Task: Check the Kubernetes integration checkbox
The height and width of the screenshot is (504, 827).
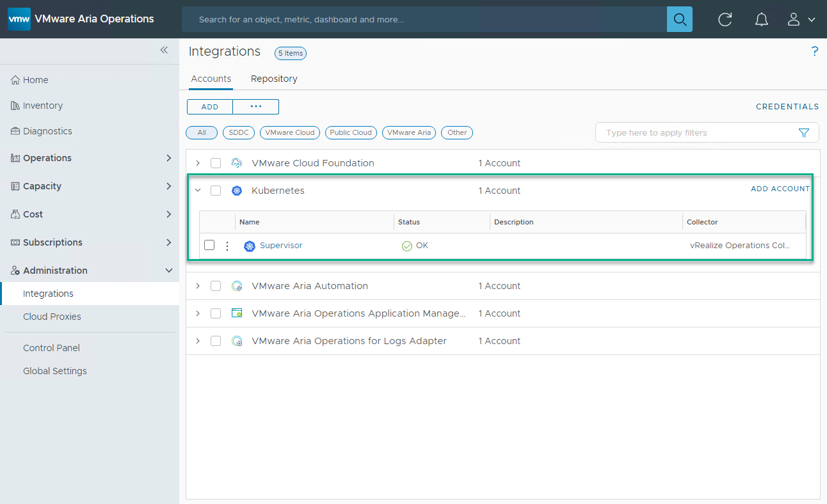Action: point(216,191)
